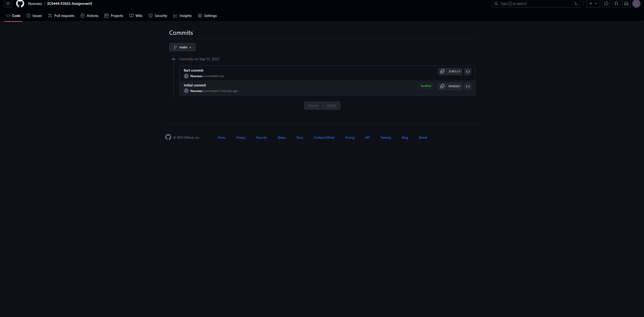The width and height of the screenshot is (644, 317).
Task: Click the Older pagination button
Action: [x=332, y=106]
